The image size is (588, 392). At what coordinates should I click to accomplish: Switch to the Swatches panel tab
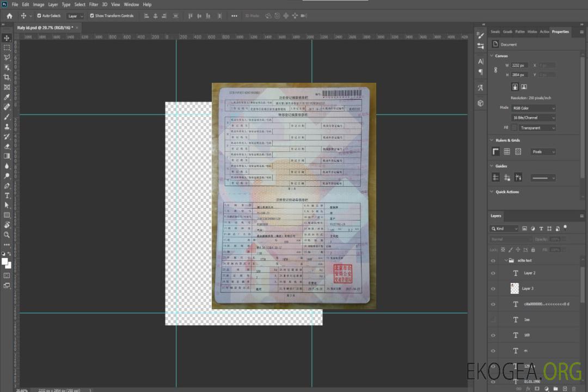click(495, 32)
